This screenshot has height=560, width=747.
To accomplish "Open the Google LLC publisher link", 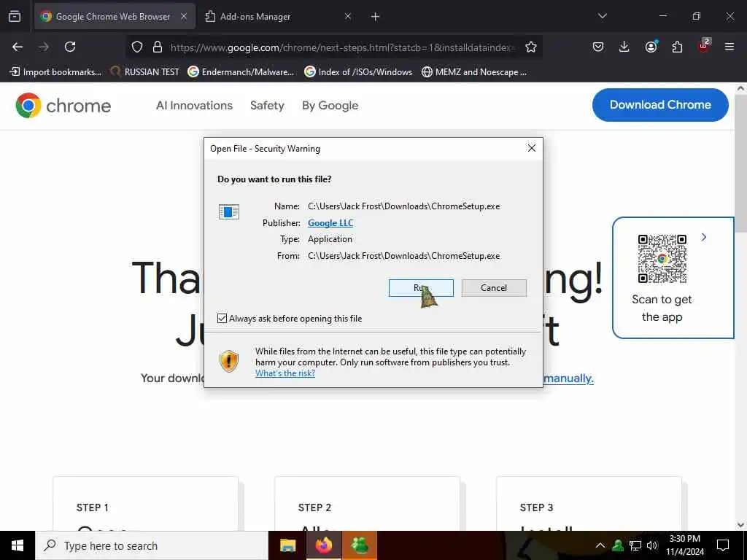I will click(x=330, y=223).
